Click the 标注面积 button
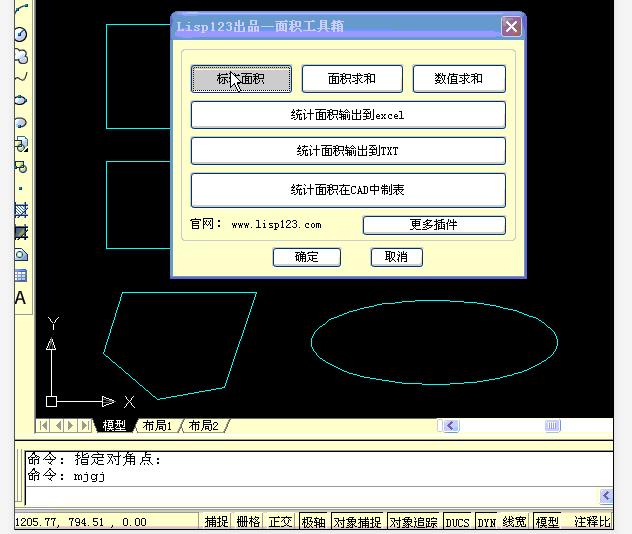632x534 pixels. pos(241,79)
